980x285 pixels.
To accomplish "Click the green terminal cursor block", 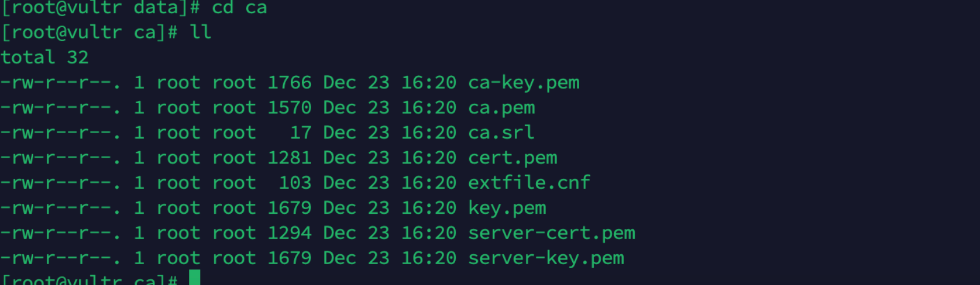I will [x=195, y=277].
